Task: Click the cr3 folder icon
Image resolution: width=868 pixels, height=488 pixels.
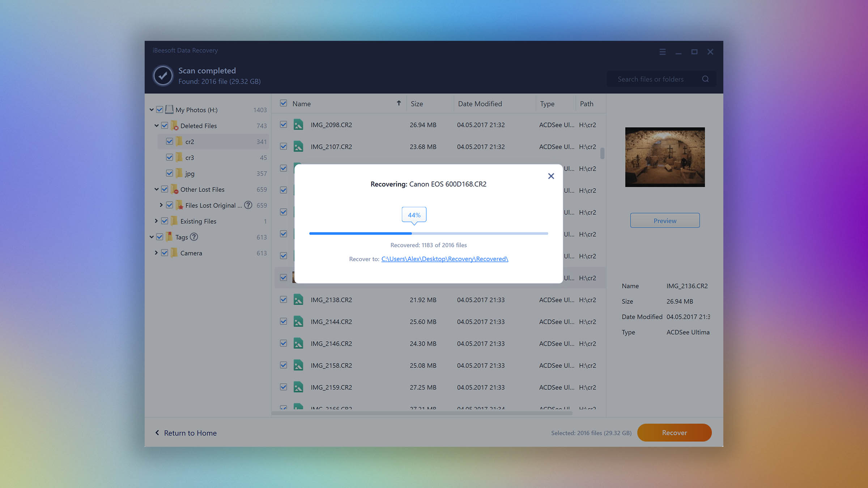Action: point(179,157)
